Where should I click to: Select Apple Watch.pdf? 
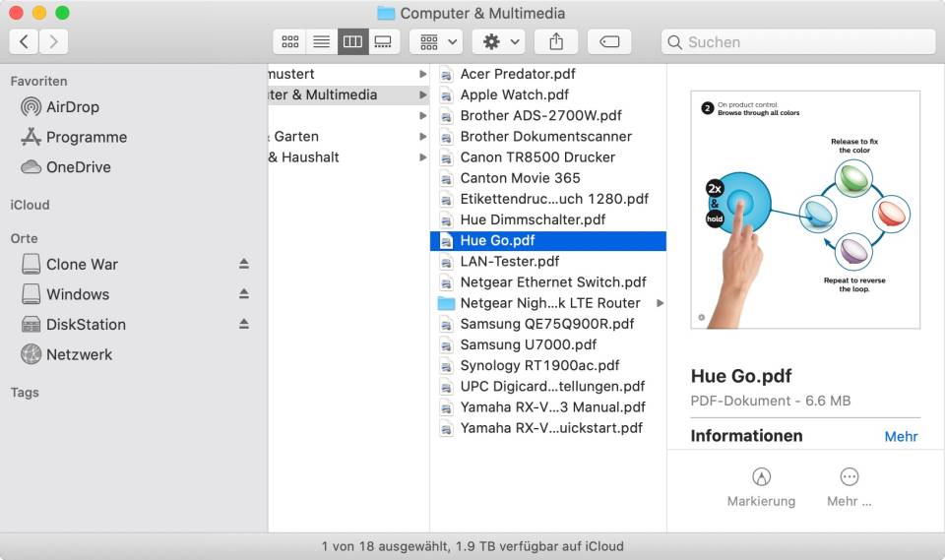[548, 94]
